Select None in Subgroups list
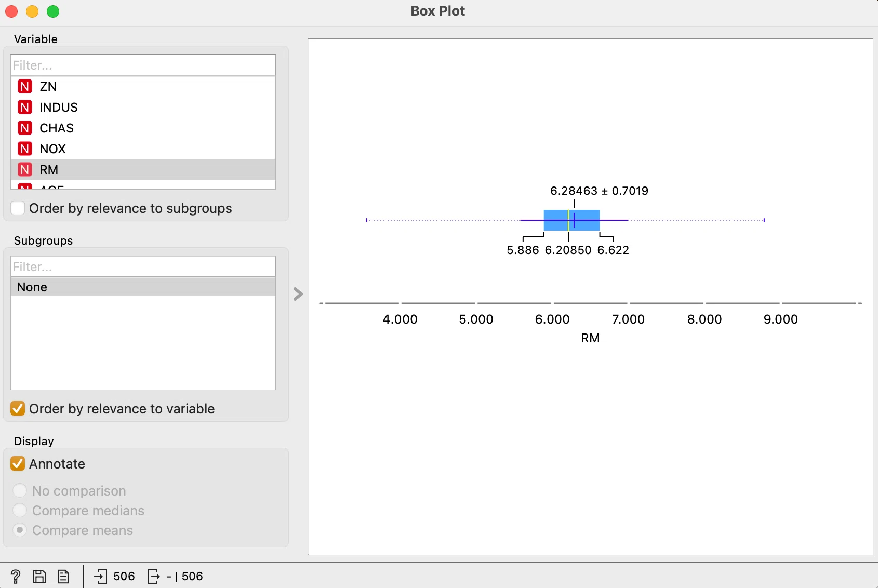The image size is (878, 588). (x=143, y=287)
